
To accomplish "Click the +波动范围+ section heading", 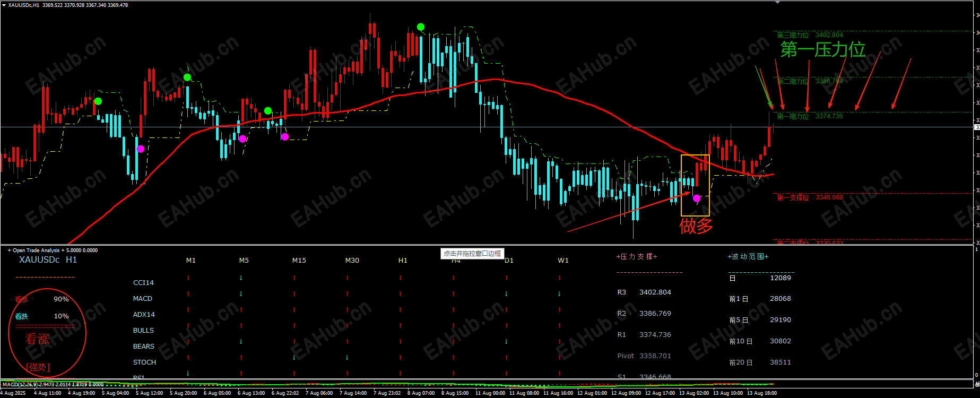I will tap(748, 257).
